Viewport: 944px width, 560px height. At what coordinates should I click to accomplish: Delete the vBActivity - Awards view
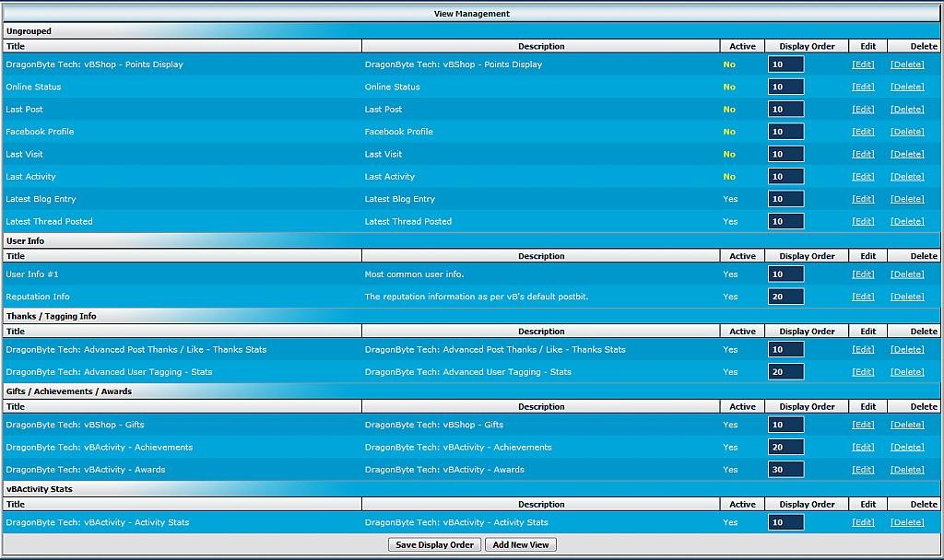point(907,470)
